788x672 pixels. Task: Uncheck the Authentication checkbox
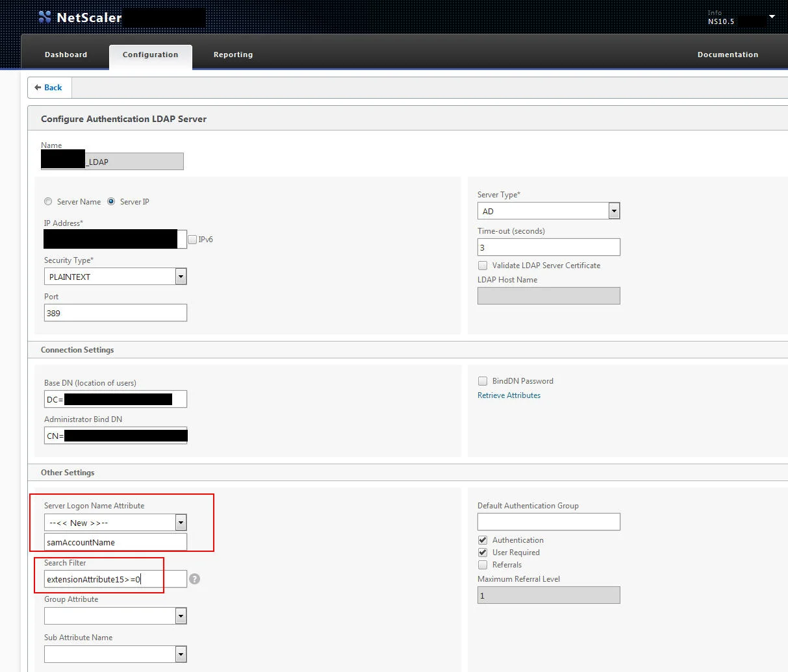(x=483, y=540)
